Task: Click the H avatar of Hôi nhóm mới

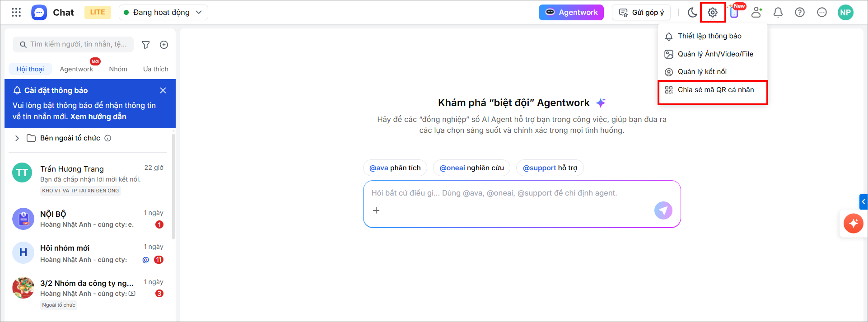Action: click(x=23, y=253)
